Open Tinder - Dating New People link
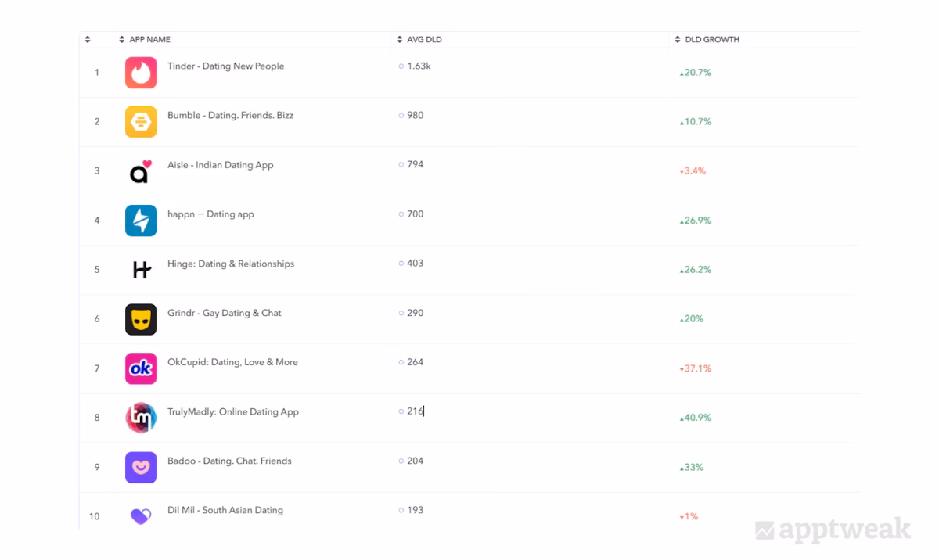This screenshot has height=560, width=939. (x=225, y=66)
